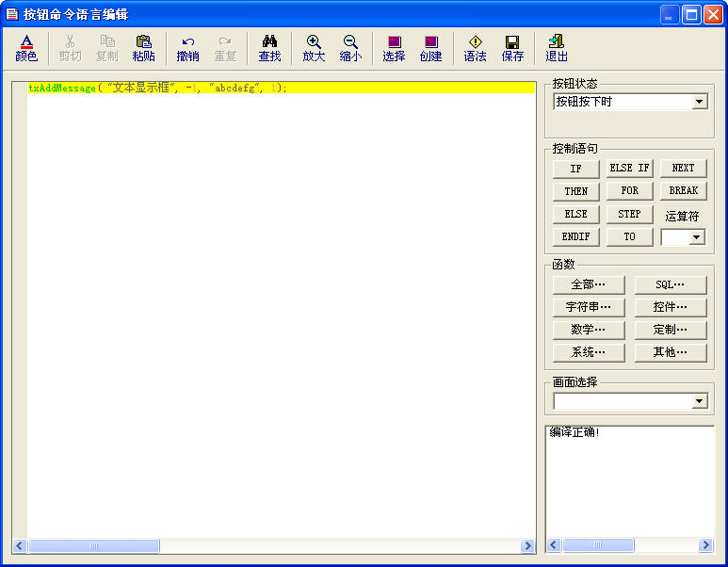
Task: Insert the ENDIF keyword
Action: click(575, 236)
